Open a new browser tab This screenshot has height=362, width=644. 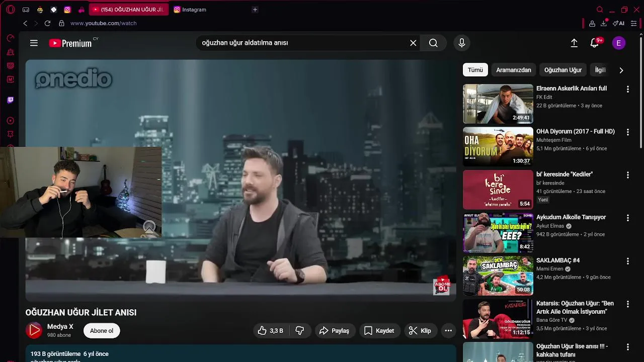255,10
